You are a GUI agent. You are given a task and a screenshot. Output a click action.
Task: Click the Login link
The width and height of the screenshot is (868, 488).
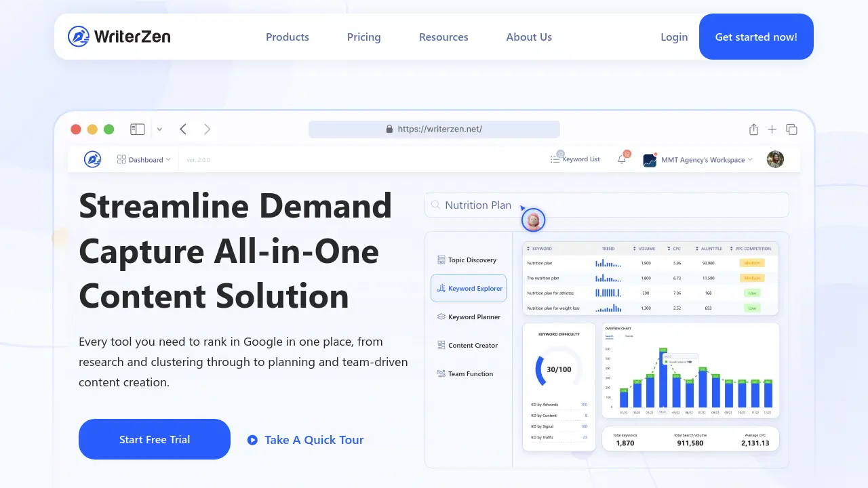pos(674,37)
